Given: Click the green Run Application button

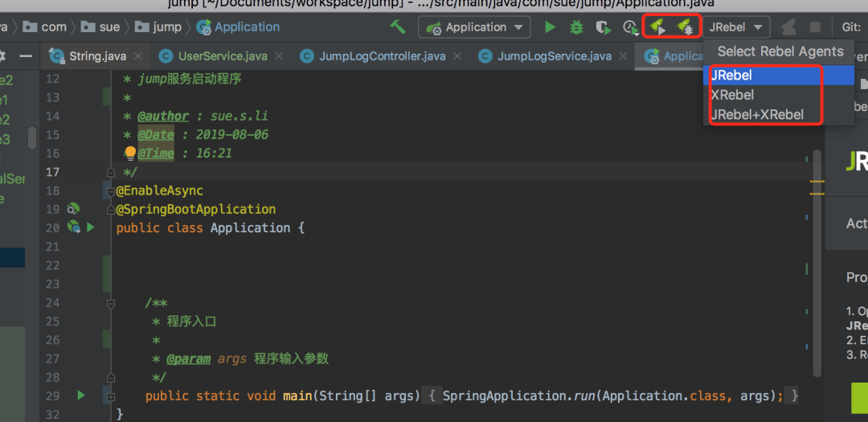Looking at the screenshot, I should point(550,27).
